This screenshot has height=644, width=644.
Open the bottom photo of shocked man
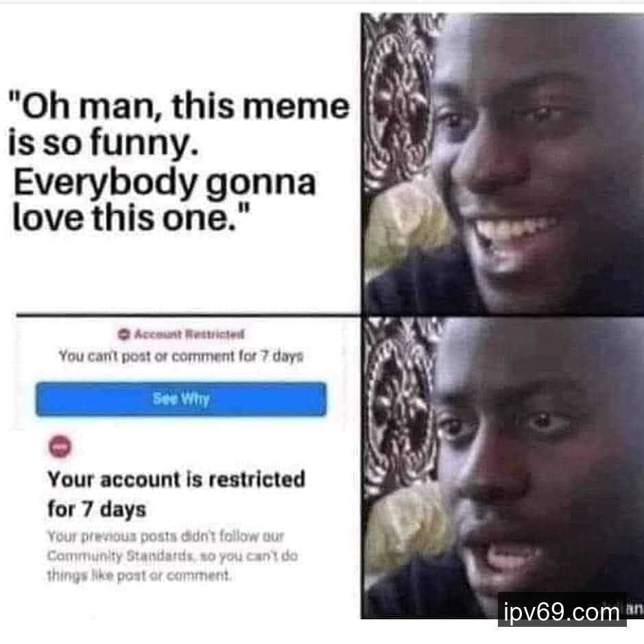pyautogui.click(x=502, y=467)
